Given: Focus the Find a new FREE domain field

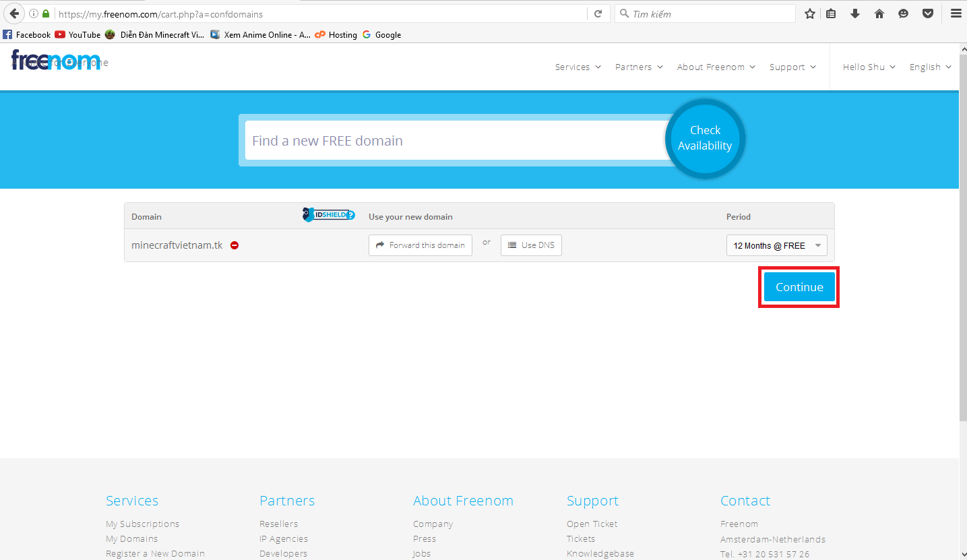Looking at the screenshot, I should [x=457, y=141].
